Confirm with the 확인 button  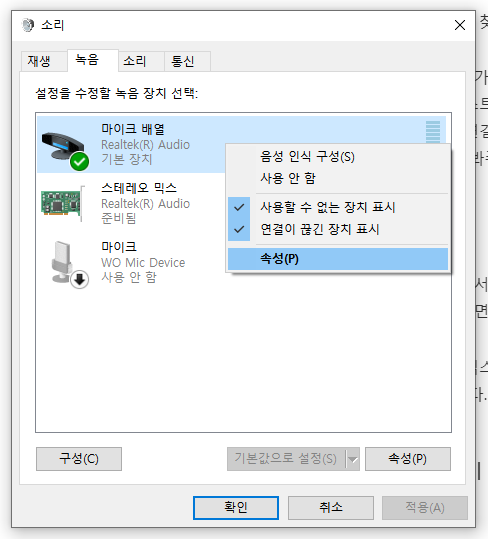236,508
